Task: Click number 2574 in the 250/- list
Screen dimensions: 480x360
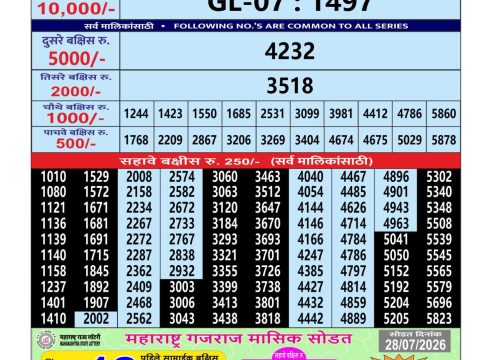Action: pos(182,177)
